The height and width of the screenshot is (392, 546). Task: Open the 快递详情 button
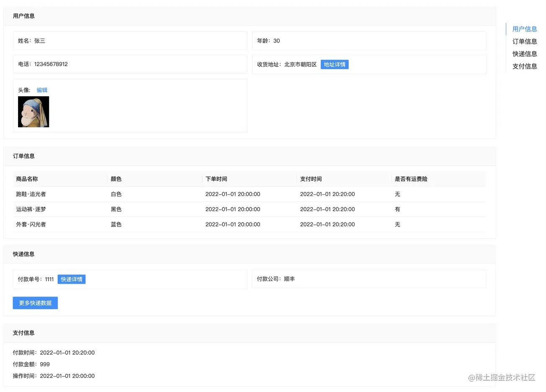(72, 279)
